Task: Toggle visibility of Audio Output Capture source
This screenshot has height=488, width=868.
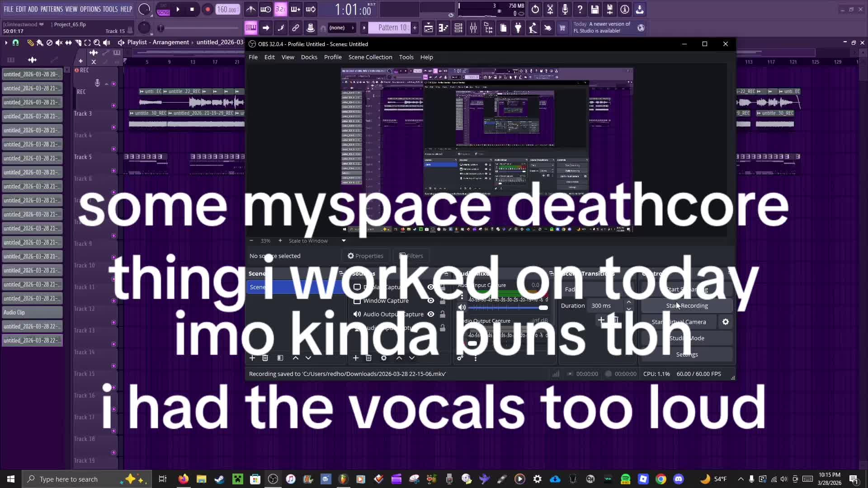Action: 430,314
